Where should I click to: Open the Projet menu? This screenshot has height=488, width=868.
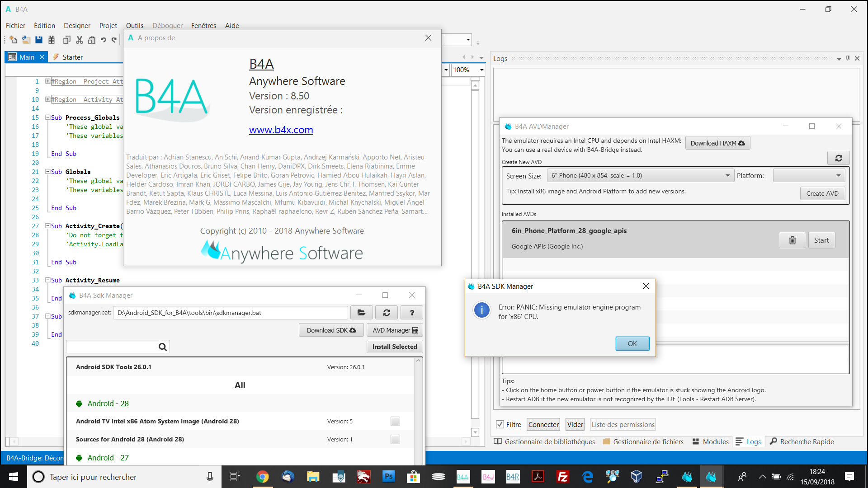[x=108, y=26]
